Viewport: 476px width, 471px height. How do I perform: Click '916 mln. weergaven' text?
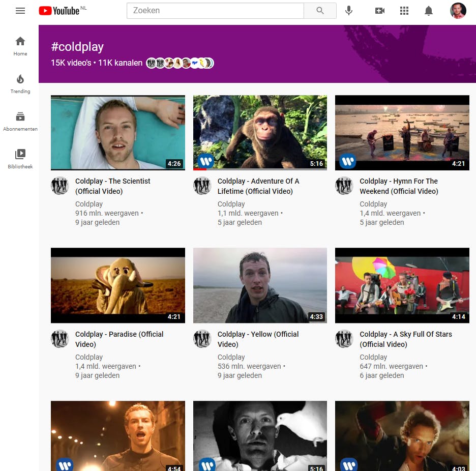107,213
